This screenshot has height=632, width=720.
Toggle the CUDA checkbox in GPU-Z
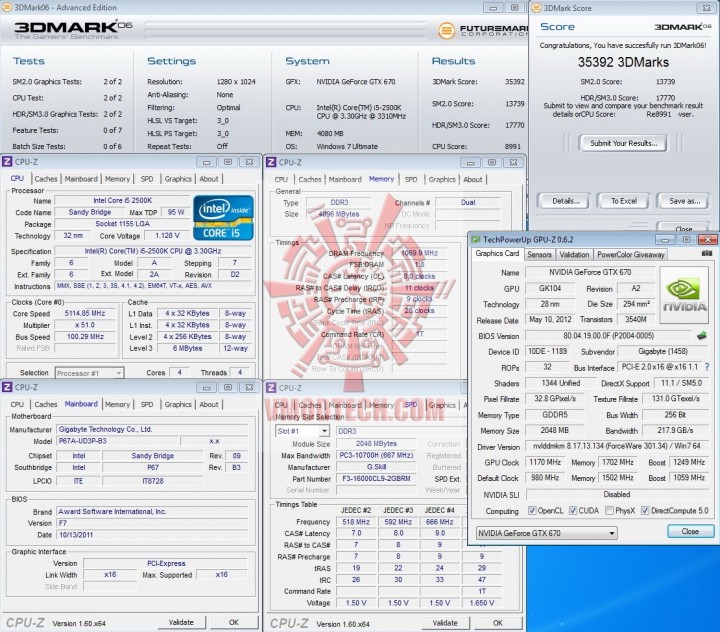573,510
